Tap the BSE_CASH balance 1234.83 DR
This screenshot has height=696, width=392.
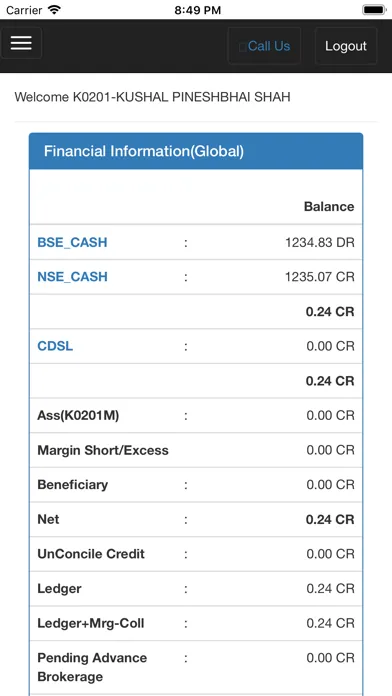(x=320, y=242)
